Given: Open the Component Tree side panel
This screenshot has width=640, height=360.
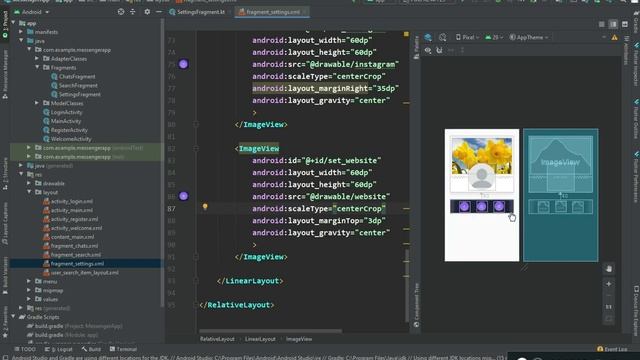Looking at the screenshot, I should click(x=416, y=305).
